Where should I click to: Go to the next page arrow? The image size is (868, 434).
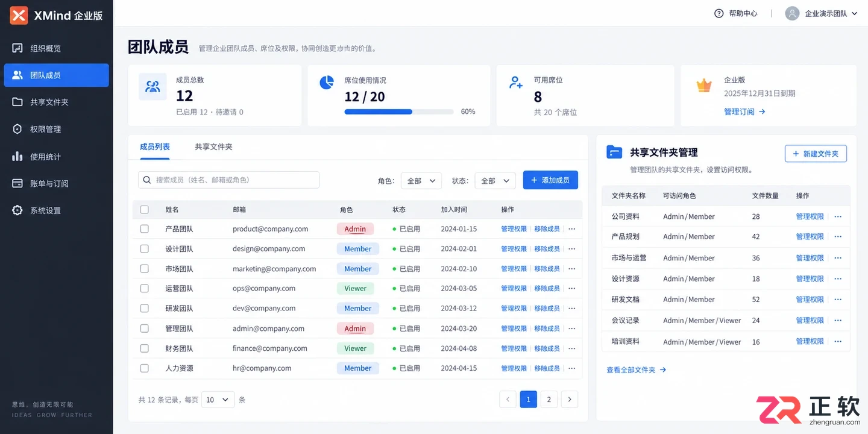click(x=570, y=399)
